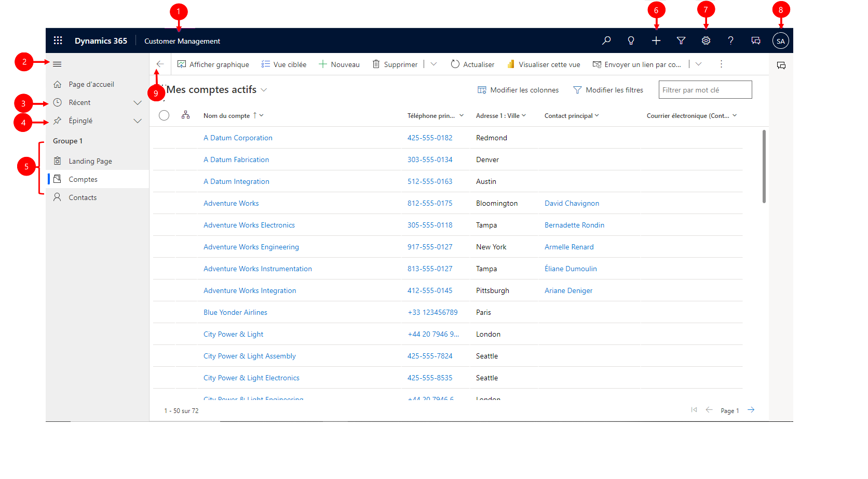Click the vertical scrollbar of the grid
The width and height of the screenshot is (868, 479).
point(764,166)
